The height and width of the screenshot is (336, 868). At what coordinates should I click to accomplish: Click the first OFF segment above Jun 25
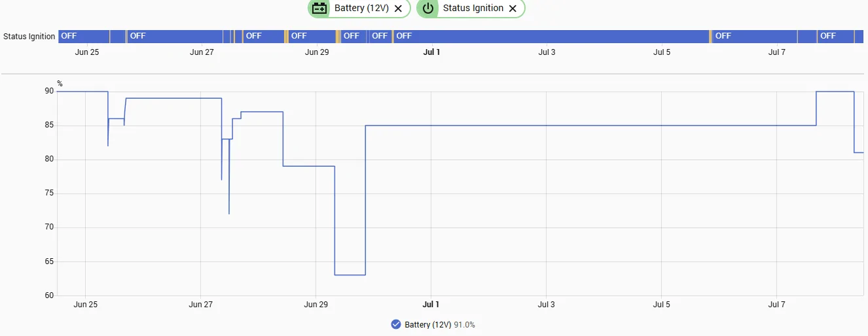click(x=84, y=36)
